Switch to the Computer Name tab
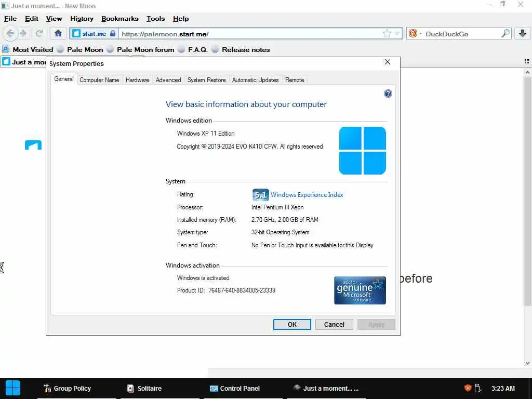The height and width of the screenshot is (399, 532). coord(99,80)
